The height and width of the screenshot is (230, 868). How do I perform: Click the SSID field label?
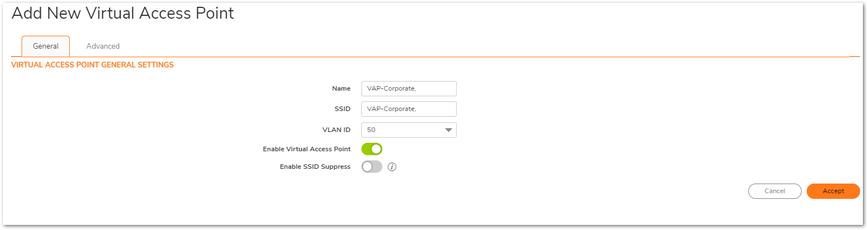tap(342, 109)
